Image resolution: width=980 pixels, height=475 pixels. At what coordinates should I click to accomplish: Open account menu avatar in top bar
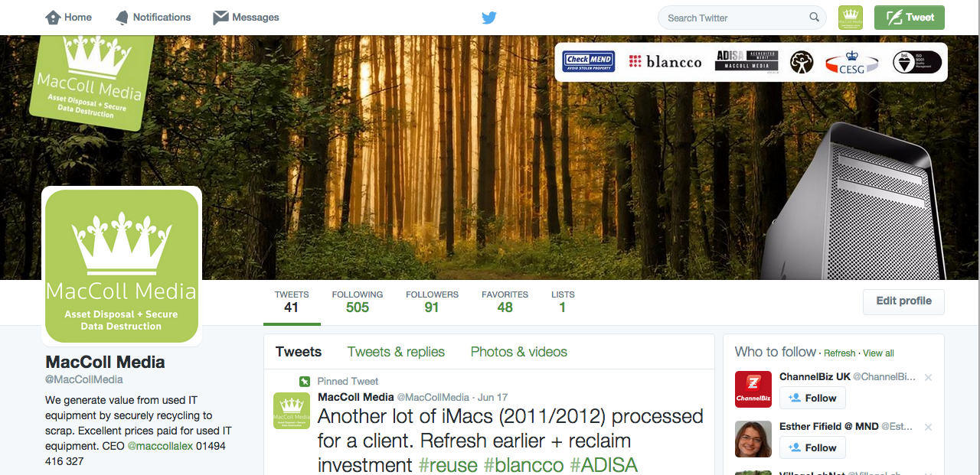(851, 18)
